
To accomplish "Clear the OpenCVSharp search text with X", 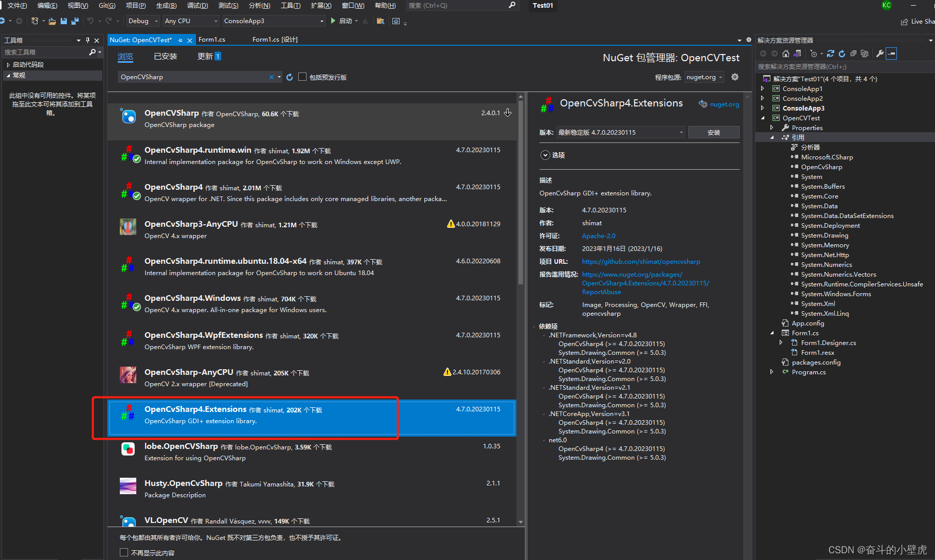I will [x=272, y=77].
